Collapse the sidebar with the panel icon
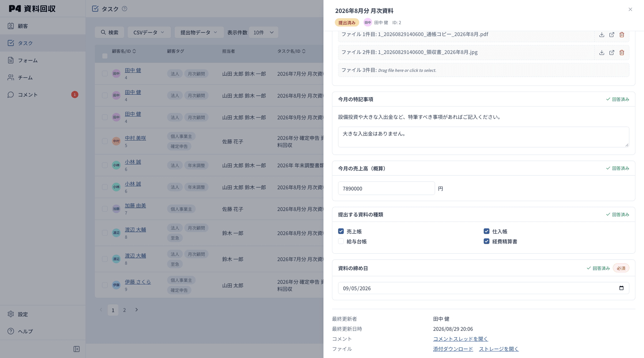 pyautogui.click(x=76, y=349)
